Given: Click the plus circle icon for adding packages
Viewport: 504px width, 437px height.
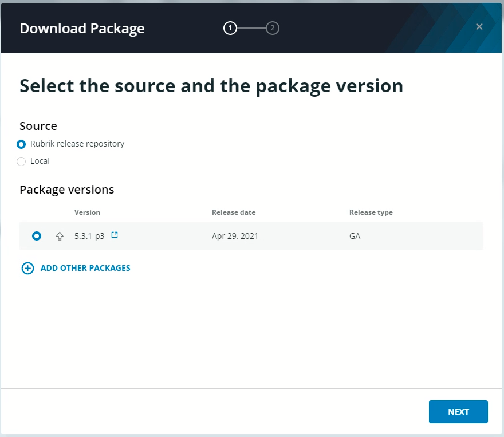Looking at the screenshot, I should pos(27,268).
